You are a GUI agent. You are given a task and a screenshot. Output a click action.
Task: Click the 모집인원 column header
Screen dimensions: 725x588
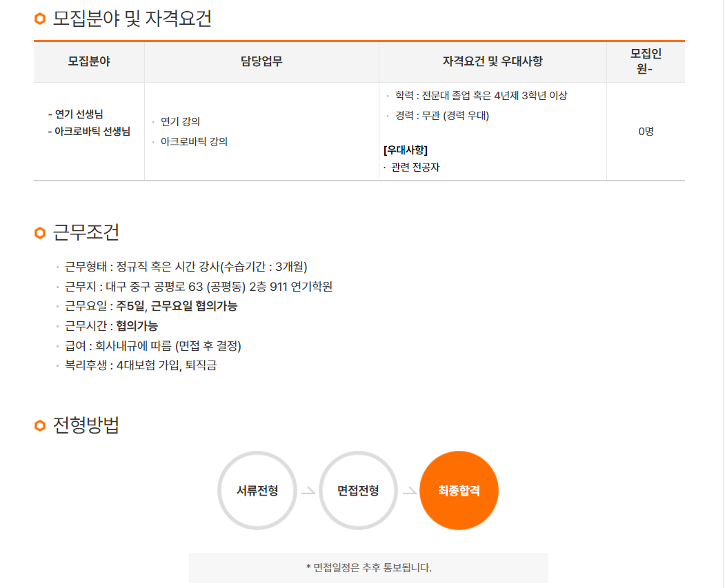click(645, 62)
